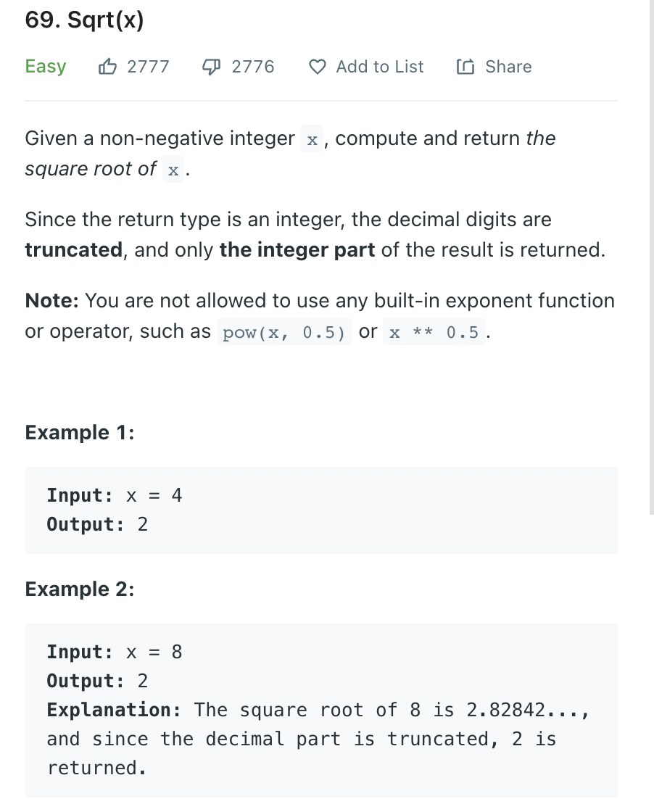This screenshot has height=812, width=654.
Task: Click the Note: paragraph label
Action: click(51, 300)
